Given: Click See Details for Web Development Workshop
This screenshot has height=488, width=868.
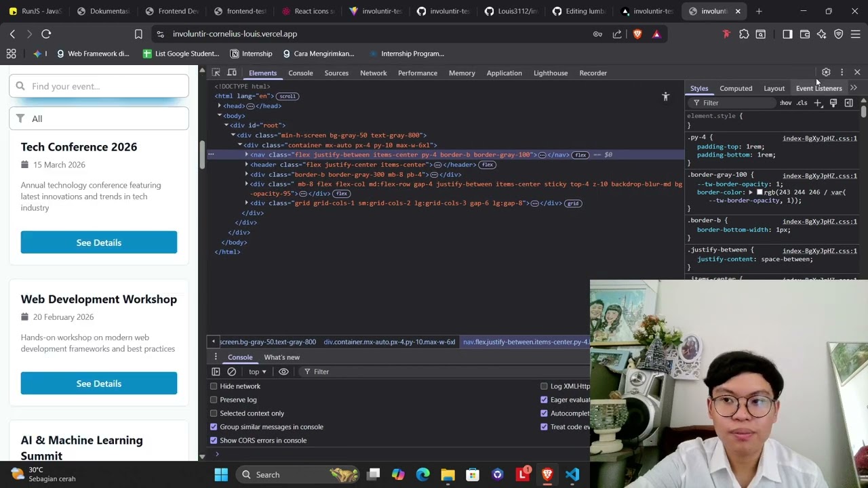Looking at the screenshot, I should (99, 384).
